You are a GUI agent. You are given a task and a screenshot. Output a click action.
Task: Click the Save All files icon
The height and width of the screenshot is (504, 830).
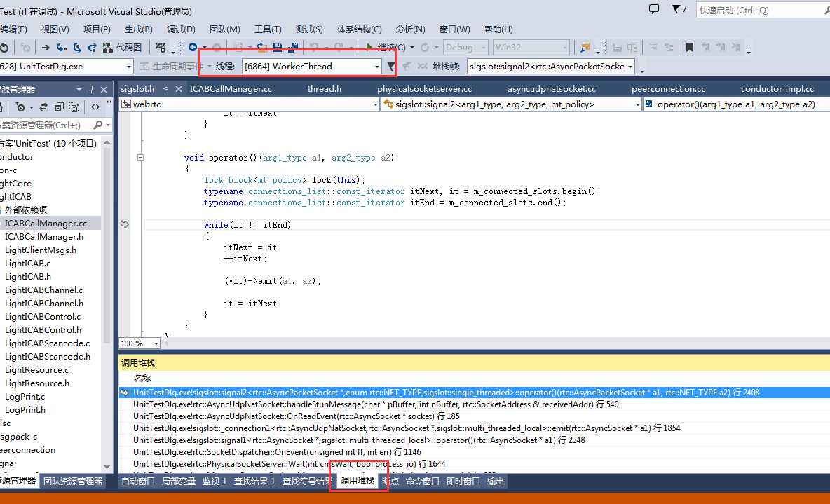(x=293, y=47)
